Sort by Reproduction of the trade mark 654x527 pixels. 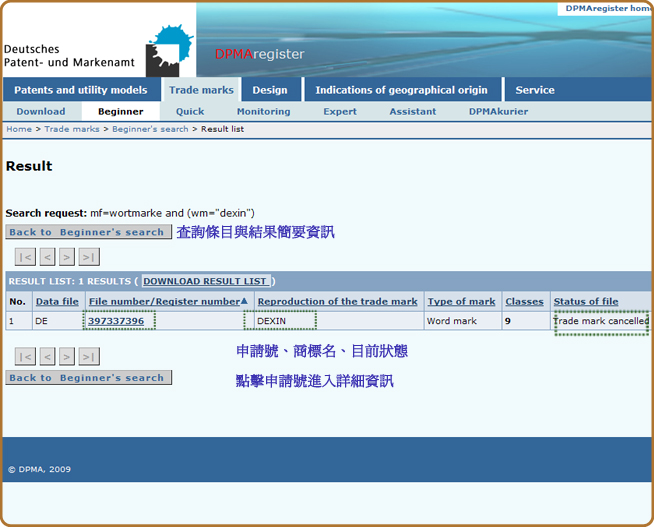pos(337,301)
